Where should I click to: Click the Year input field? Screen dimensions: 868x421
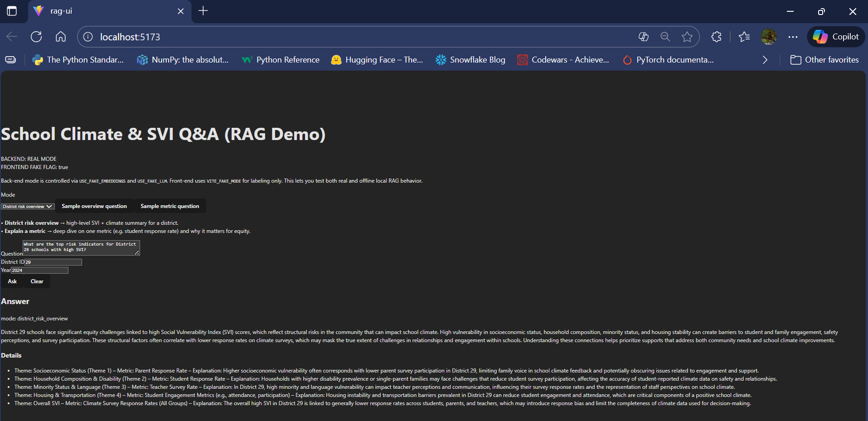click(39, 271)
